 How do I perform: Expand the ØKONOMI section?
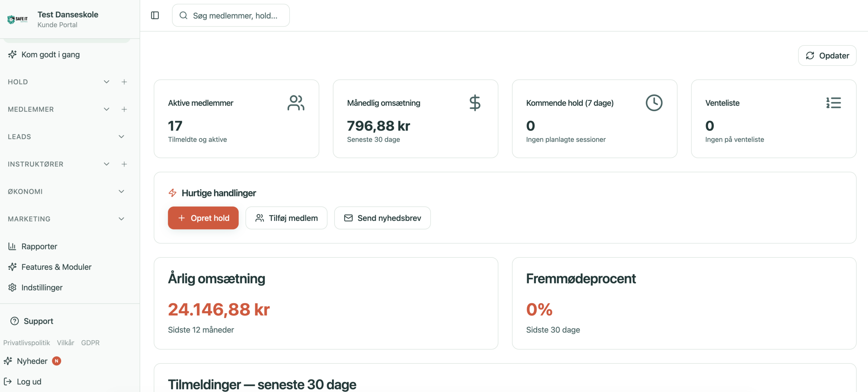coord(121,191)
